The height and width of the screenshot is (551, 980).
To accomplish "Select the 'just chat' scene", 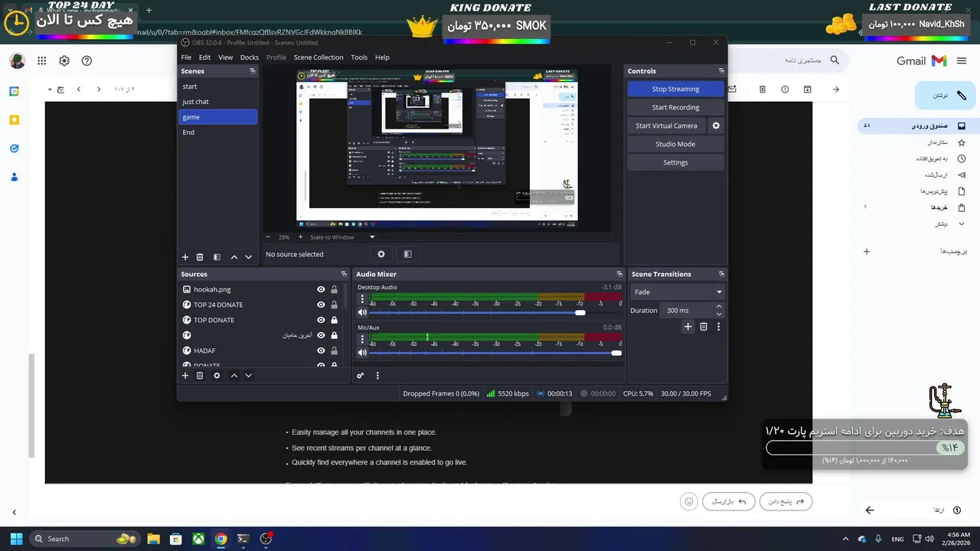I will (217, 102).
